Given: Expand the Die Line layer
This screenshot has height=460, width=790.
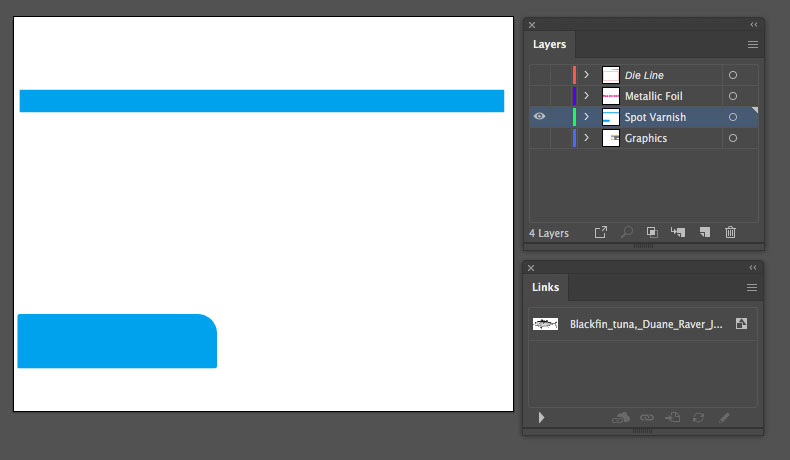Looking at the screenshot, I should point(586,75).
